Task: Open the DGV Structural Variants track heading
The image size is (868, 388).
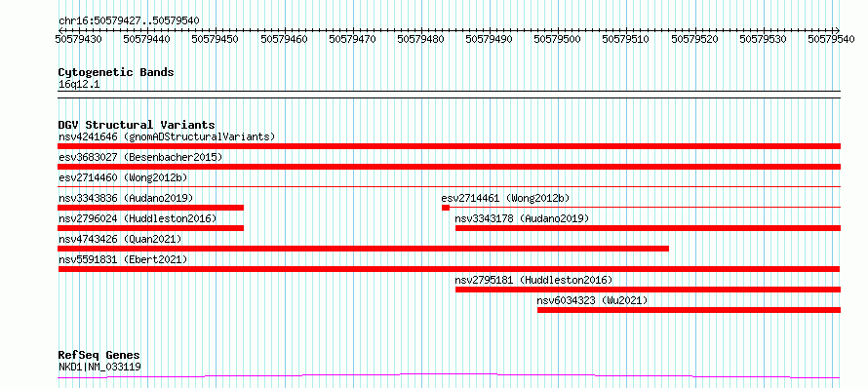Action: pos(137,125)
